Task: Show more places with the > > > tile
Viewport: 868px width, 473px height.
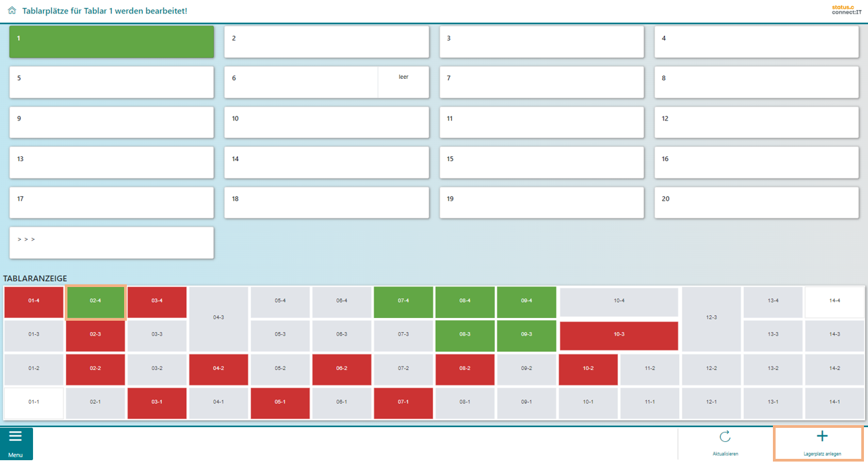Action: coord(111,243)
